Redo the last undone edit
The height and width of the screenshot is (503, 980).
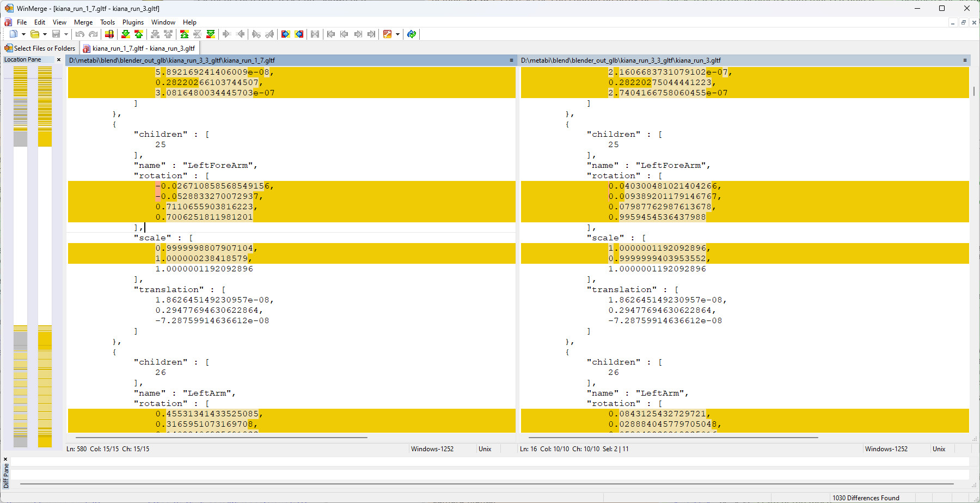[93, 34]
